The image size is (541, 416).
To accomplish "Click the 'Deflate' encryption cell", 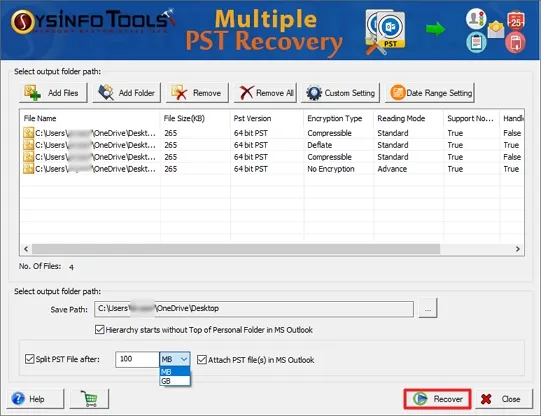I will (x=319, y=145).
